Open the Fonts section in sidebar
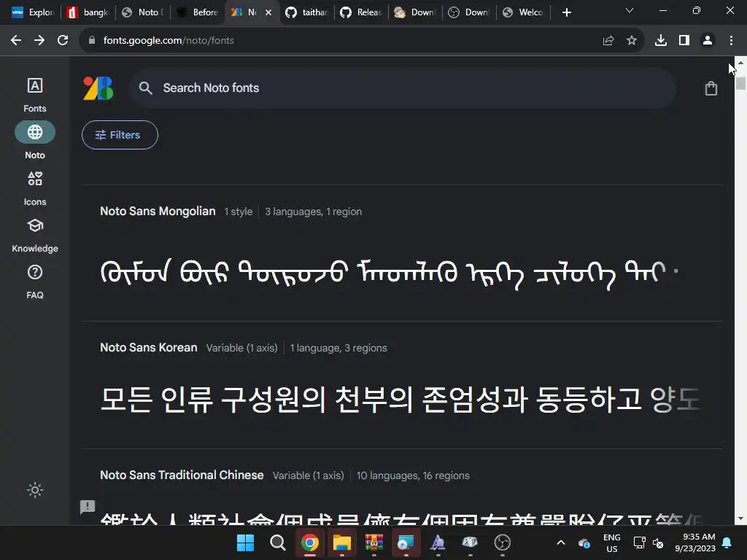Viewport: 747px width, 560px height. click(x=35, y=96)
